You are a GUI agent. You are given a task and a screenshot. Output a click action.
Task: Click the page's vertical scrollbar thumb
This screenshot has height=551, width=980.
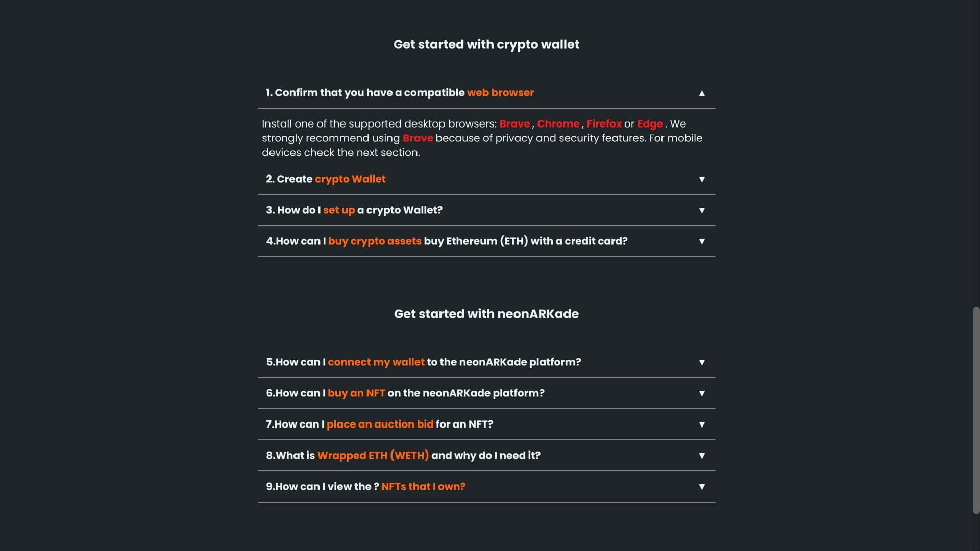point(976,410)
